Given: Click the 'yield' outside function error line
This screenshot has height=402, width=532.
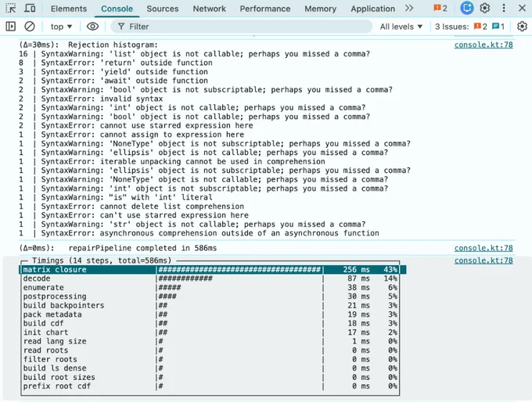Looking at the screenshot, I should tap(113, 72).
